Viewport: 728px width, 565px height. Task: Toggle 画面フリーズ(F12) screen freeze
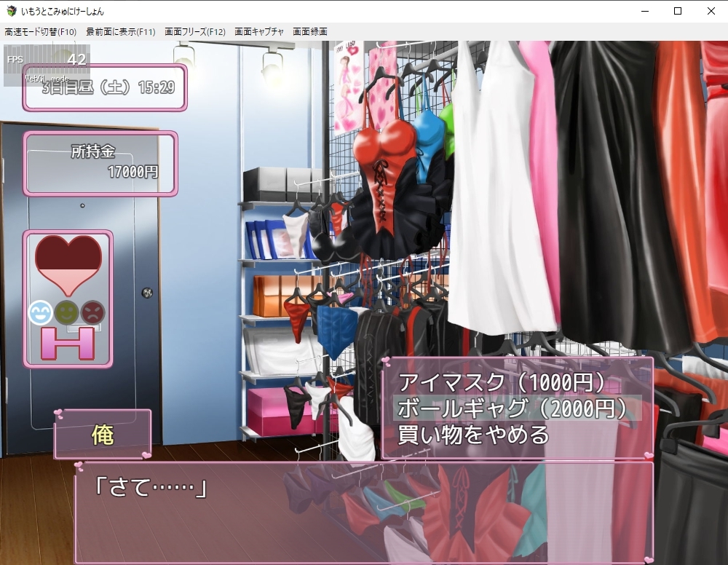[x=195, y=32]
